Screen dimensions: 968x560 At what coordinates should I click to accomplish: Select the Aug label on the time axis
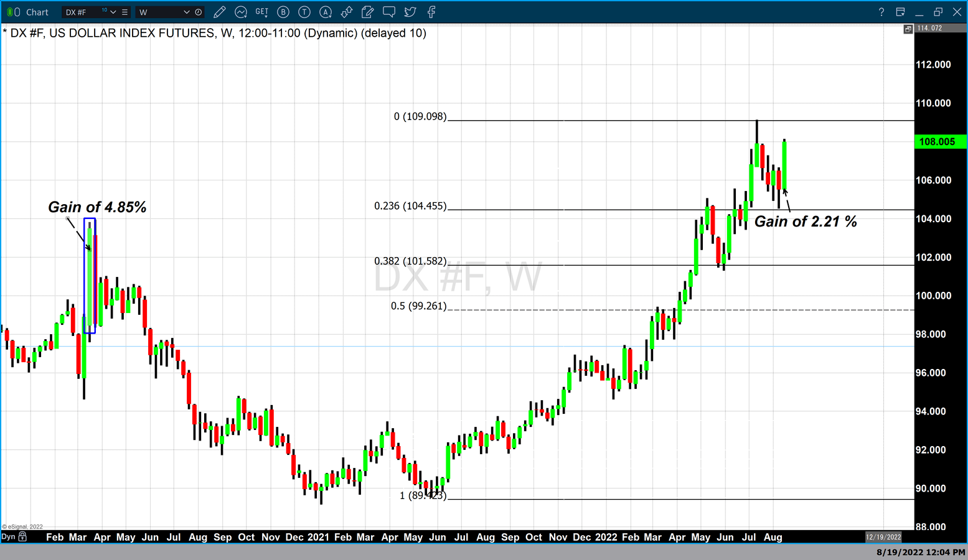773,537
